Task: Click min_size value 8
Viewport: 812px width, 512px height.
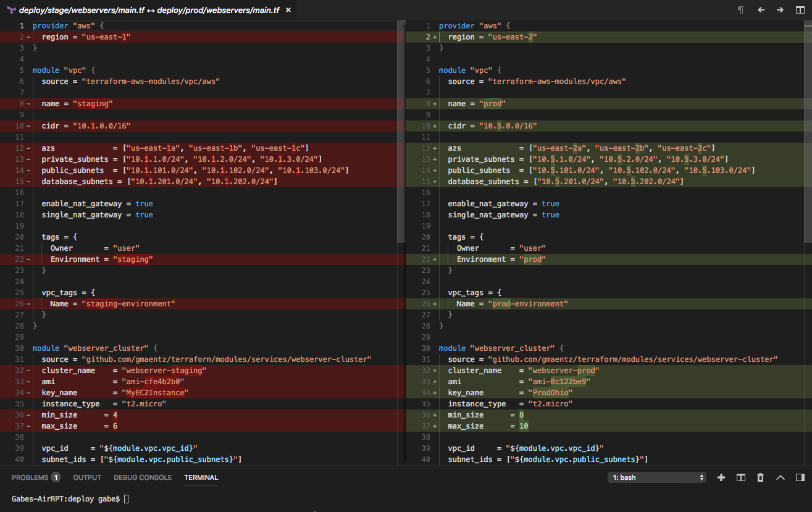Action: coord(522,415)
